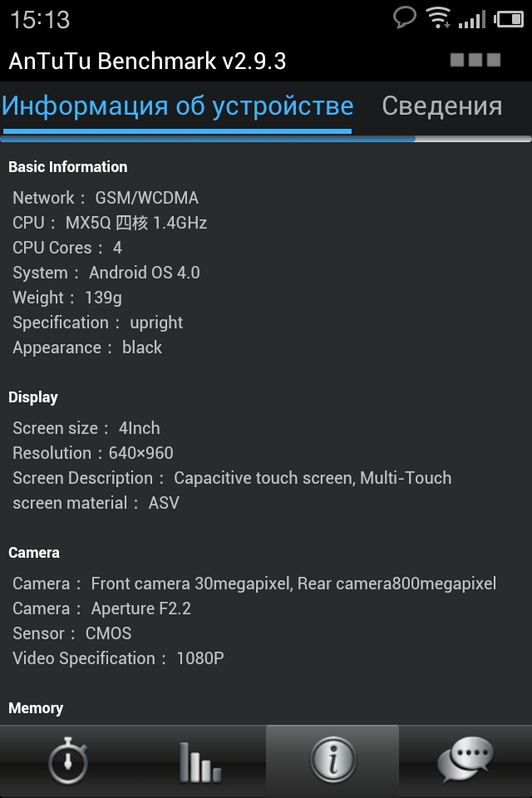Viewport: 532px width, 798px height.
Task: Tap the clock showing 15:13
Action: [x=40, y=20]
